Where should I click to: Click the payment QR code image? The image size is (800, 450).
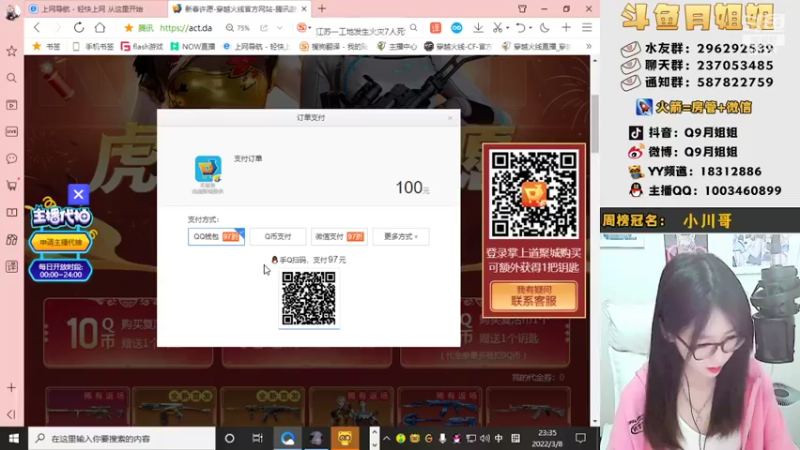[309, 298]
